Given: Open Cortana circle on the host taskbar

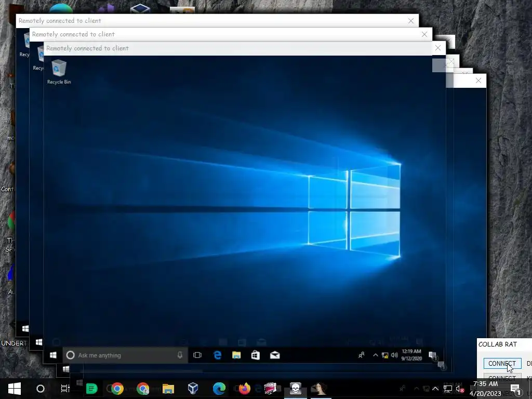Looking at the screenshot, I should pyautogui.click(x=40, y=389).
